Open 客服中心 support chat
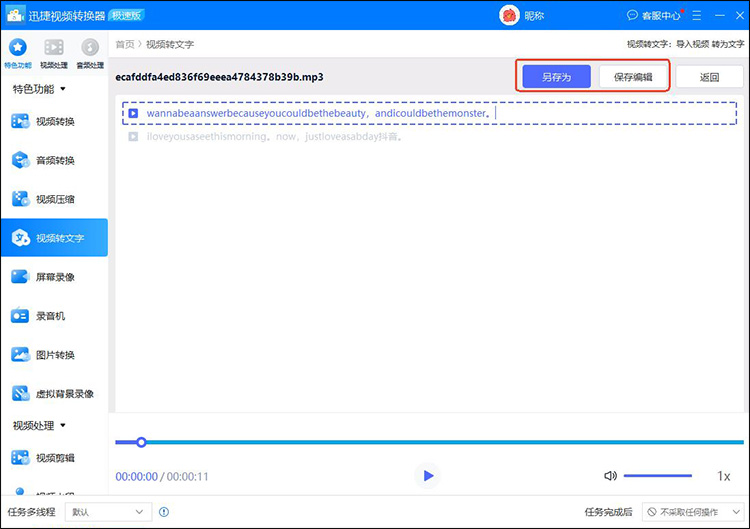Screen dimensions: 750x529 [x=654, y=15]
